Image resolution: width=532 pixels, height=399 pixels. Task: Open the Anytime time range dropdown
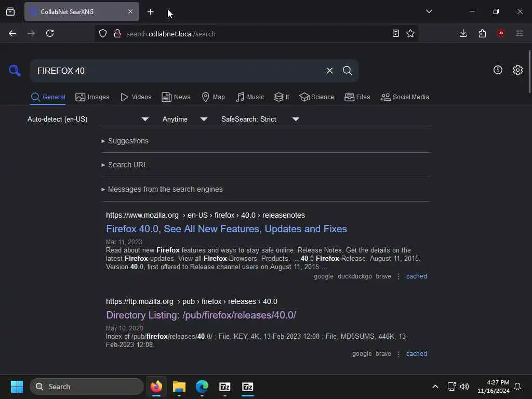click(x=184, y=119)
